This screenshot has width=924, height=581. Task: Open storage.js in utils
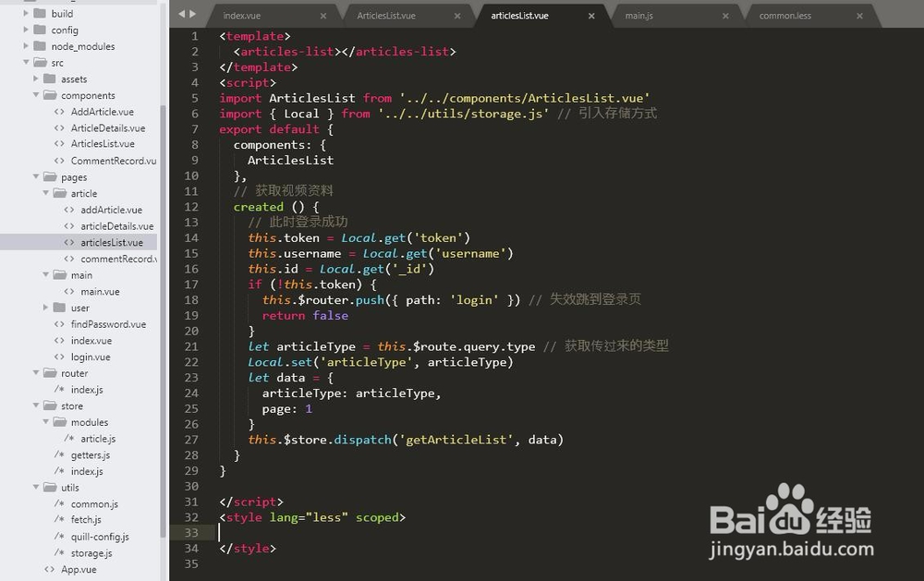click(91, 552)
